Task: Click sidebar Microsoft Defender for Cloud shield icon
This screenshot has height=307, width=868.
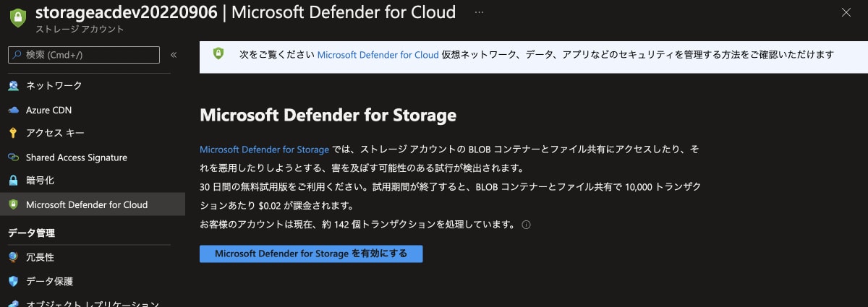Action: tap(13, 204)
